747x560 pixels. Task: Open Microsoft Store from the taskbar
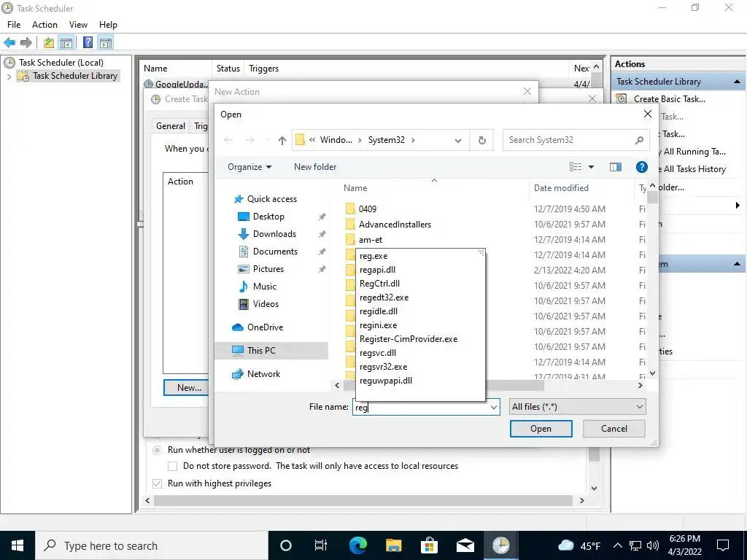[429, 545]
